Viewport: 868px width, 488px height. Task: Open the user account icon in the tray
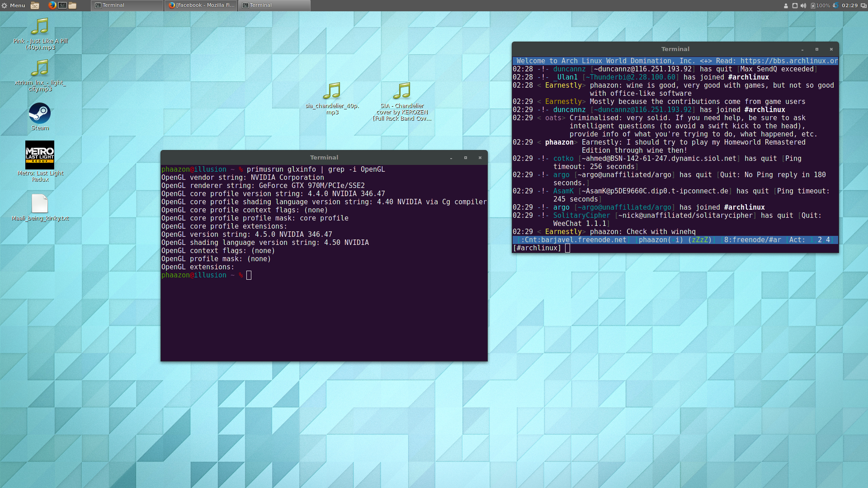pyautogui.click(x=786, y=5)
